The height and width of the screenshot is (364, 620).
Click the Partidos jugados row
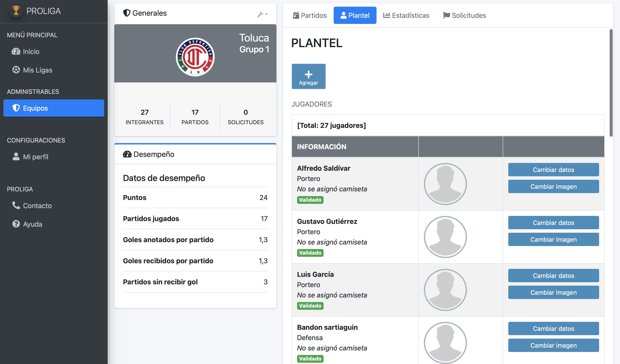(195, 218)
